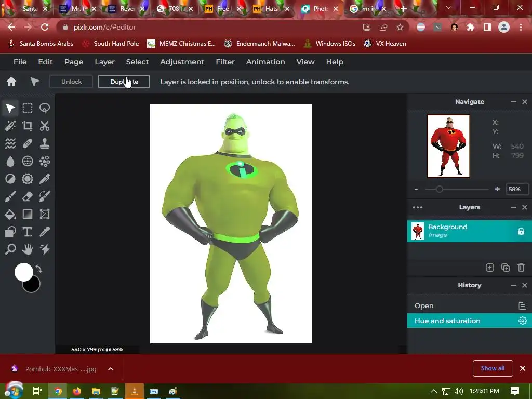
Task: Decrease zoom with the minus button
Action: [416, 189]
